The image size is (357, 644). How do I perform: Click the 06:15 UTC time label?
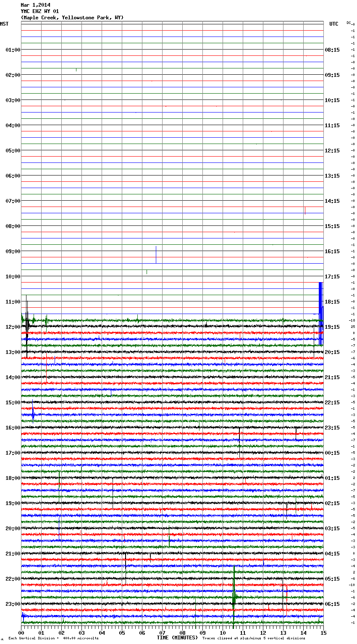(332, 604)
